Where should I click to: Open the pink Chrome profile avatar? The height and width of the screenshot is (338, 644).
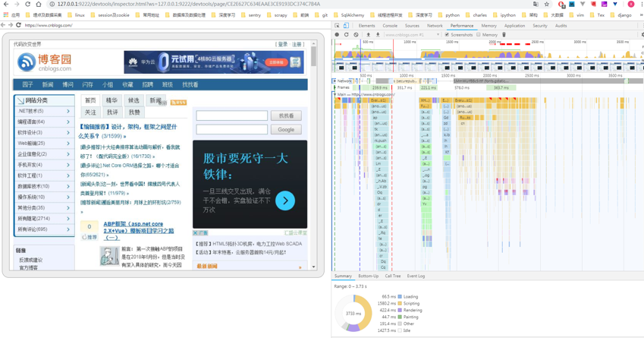coord(631,4)
